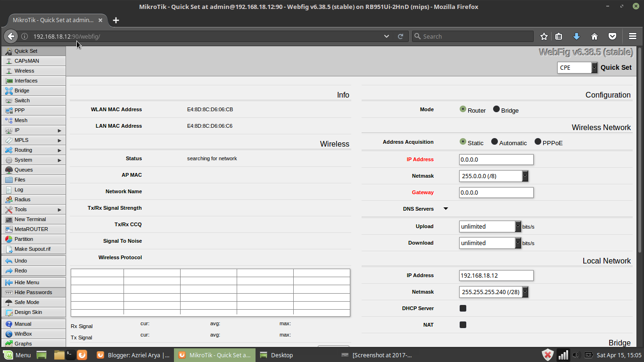The height and width of the screenshot is (362, 644).
Task: Select Quick Set in the sidebar
Action: click(33, 51)
